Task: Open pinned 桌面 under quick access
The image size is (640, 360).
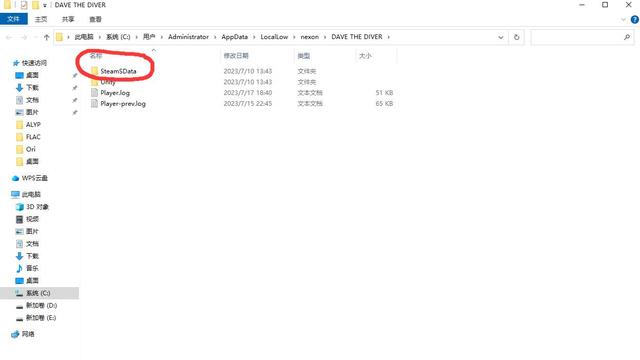Action: pos(32,75)
